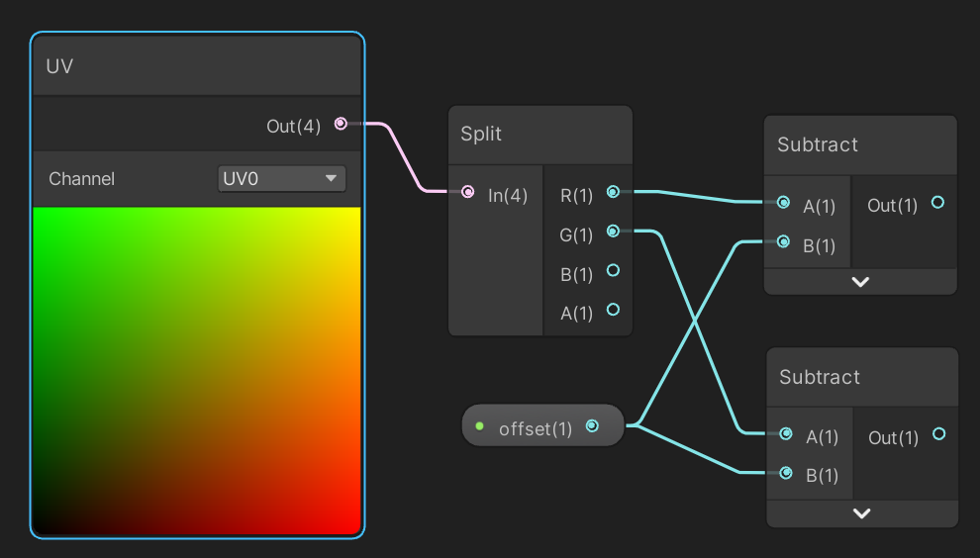This screenshot has height=558, width=980.
Task: Select the upper Subtract node title
Action: 817,145
